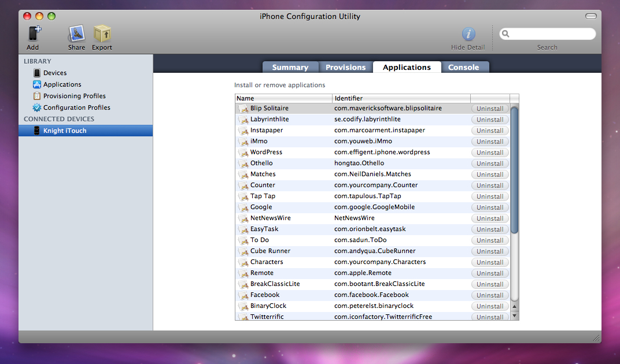Screen dimensions: 620x364
Task: Click identifier hongtao.Othello
Action: pyautogui.click(x=359, y=164)
